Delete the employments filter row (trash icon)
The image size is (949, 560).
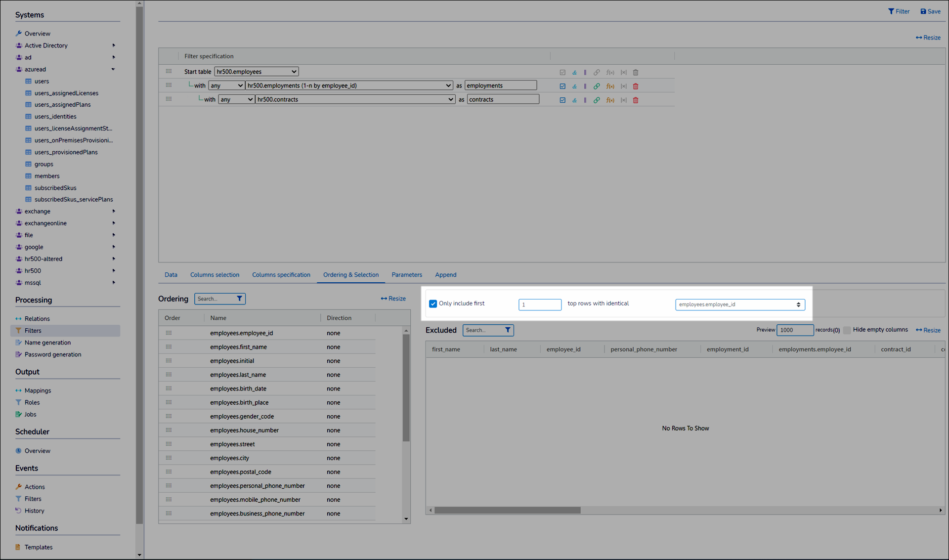[x=636, y=86]
